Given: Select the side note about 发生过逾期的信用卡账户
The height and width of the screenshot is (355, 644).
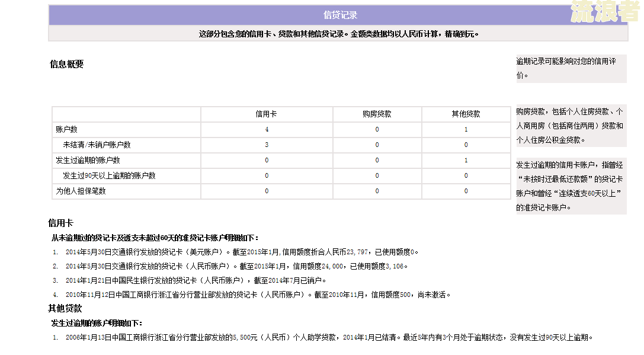Looking at the screenshot, I should click(x=571, y=186).
